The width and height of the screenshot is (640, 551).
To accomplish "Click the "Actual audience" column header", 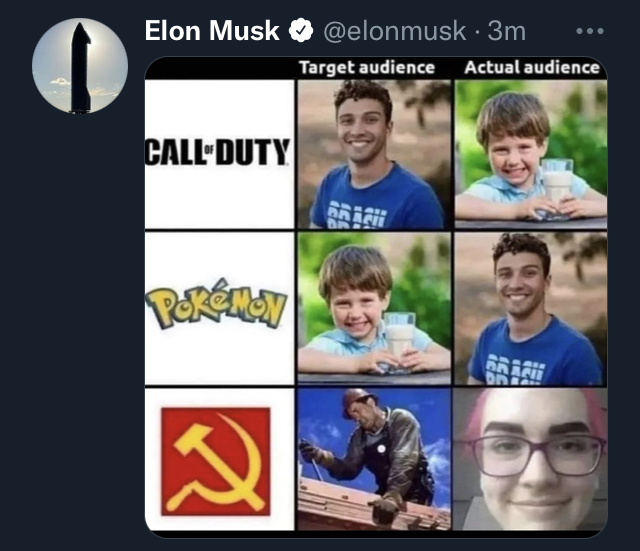I will coord(532,68).
